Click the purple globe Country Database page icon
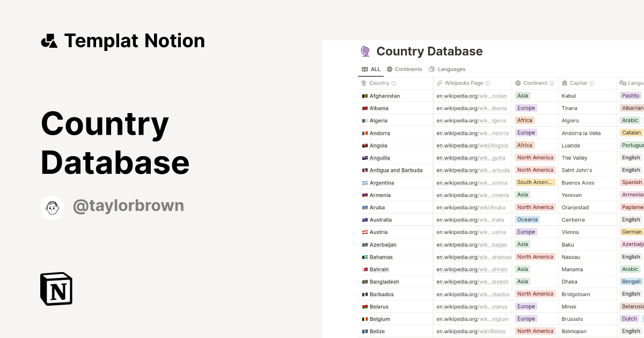 pos(365,51)
